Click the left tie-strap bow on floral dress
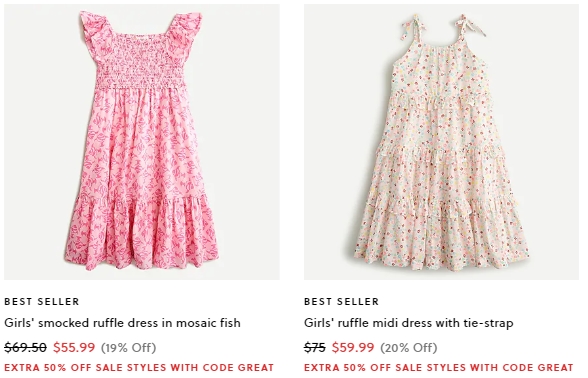Image resolution: width=588 pixels, height=378 pixels. point(411,26)
